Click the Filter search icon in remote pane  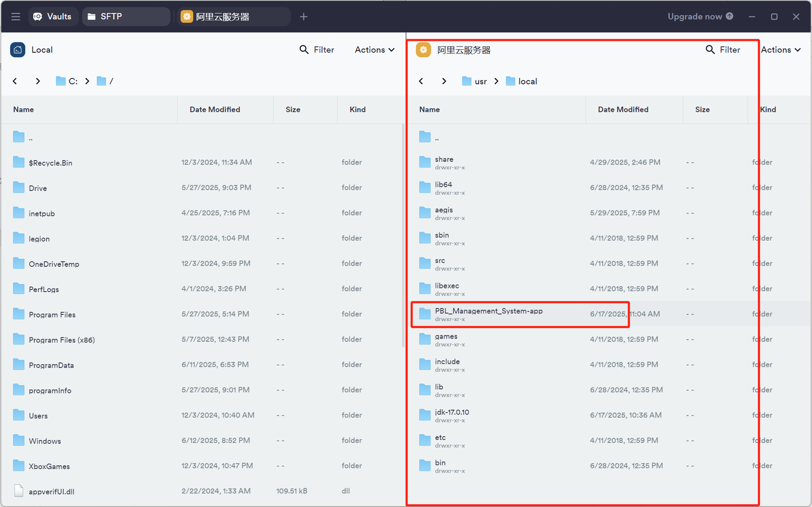710,50
